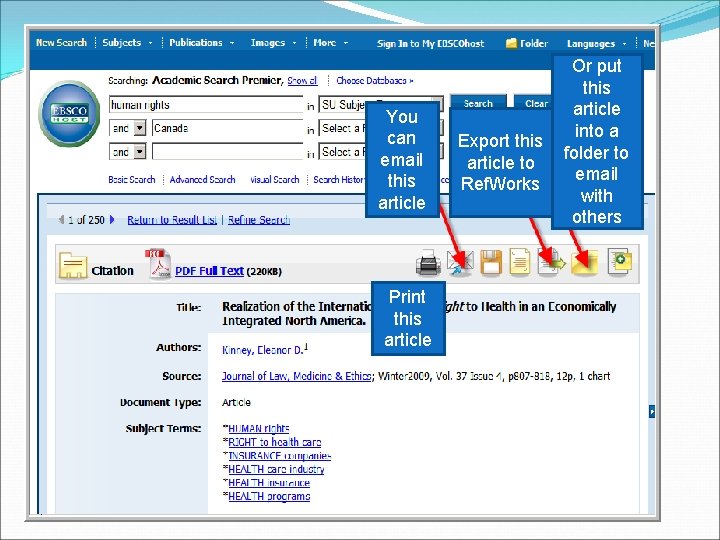Click the Citation label

(x=112, y=271)
